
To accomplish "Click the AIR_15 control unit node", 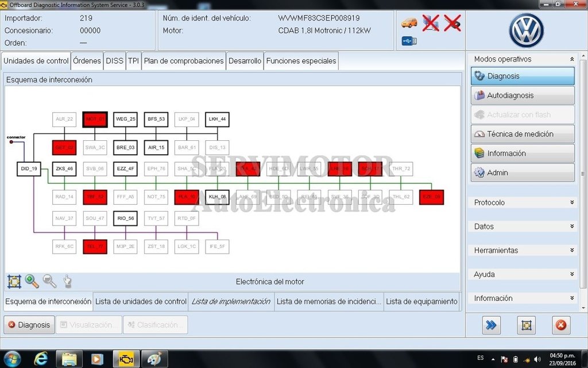I will [156, 148].
